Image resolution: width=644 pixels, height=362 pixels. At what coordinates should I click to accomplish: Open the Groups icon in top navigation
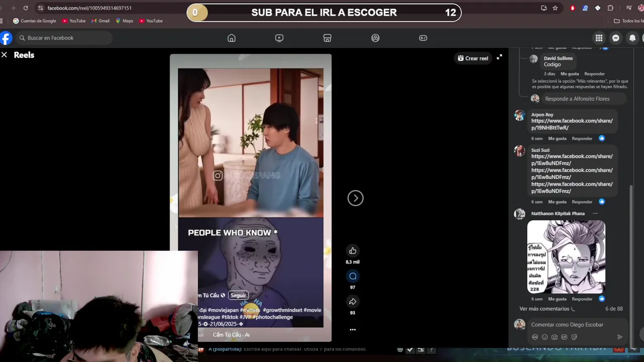(x=375, y=38)
